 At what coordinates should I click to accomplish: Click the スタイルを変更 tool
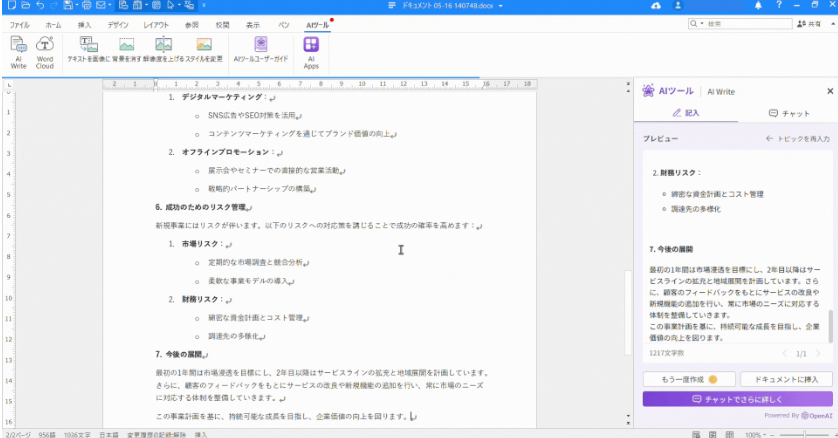[x=204, y=50]
